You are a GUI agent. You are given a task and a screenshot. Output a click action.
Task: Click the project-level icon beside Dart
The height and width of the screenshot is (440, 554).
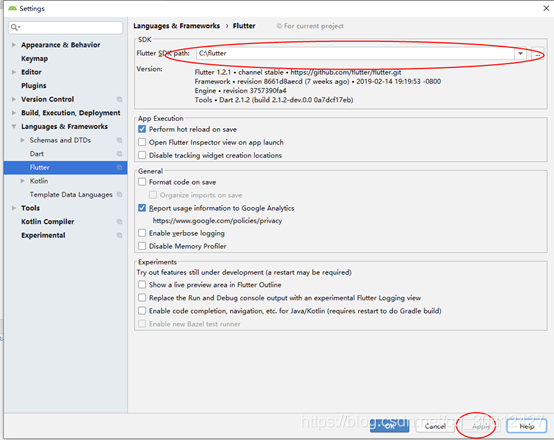(119, 154)
